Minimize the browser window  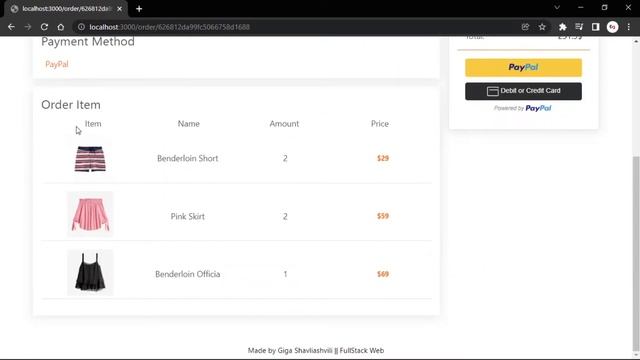(x=581, y=7)
